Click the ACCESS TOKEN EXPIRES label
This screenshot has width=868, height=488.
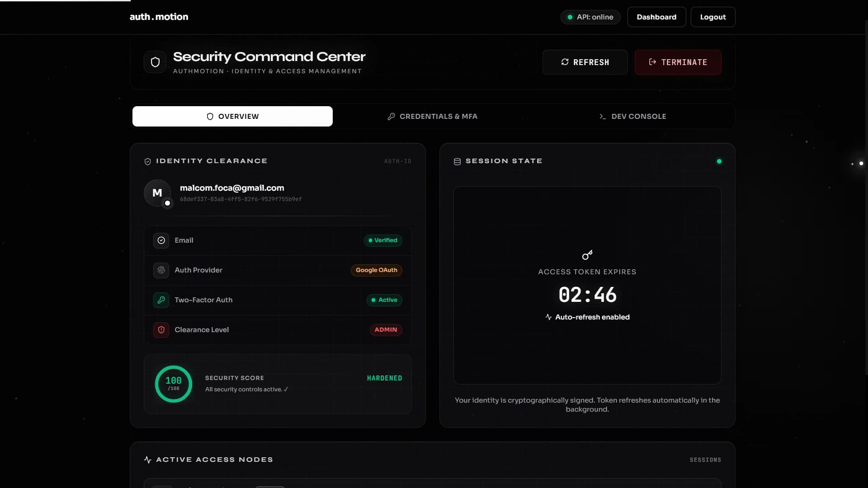tap(587, 272)
